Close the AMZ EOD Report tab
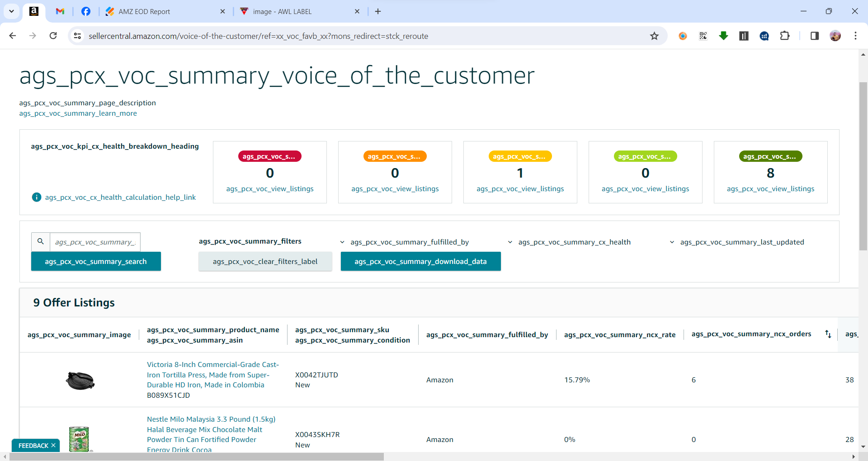Image resolution: width=868 pixels, height=461 pixels. click(222, 11)
